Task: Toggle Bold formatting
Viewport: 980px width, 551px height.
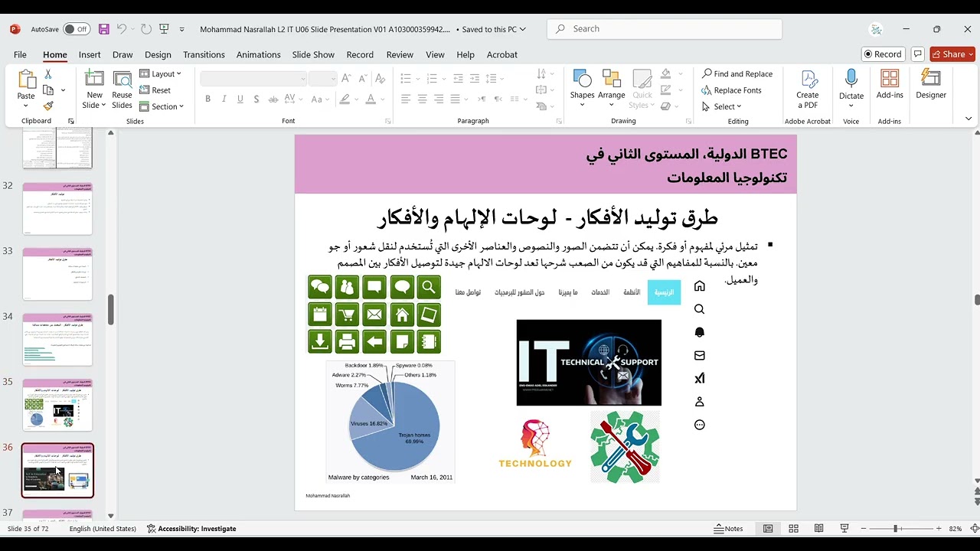Action: click(x=207, y=99)
